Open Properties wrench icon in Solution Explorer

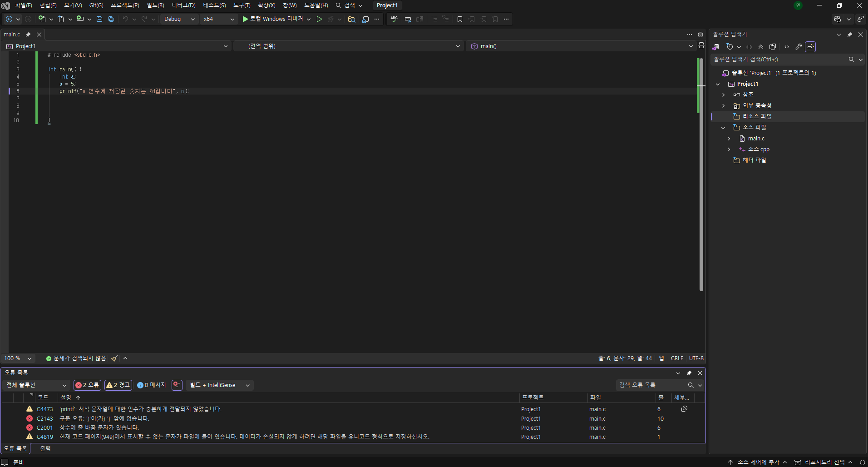point(799,47)
